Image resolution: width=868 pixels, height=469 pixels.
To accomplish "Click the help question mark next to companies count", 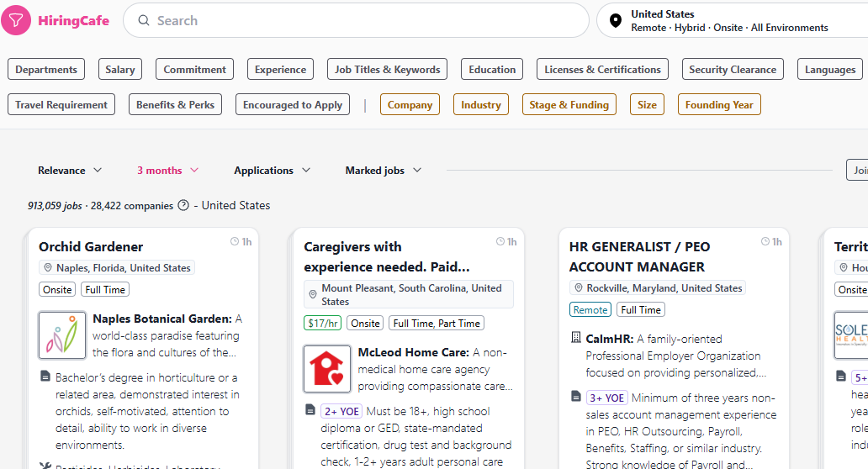I will 183,205.
